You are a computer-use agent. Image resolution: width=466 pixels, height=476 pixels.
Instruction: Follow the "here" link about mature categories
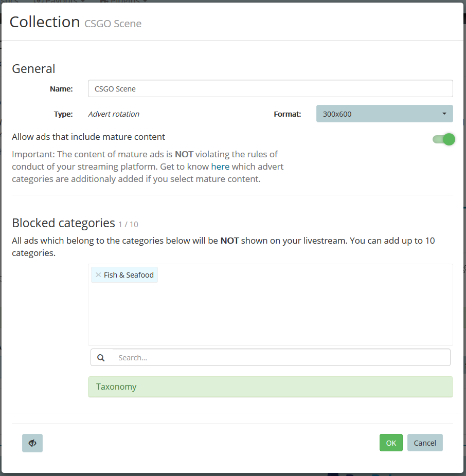(x=220, y=167)
